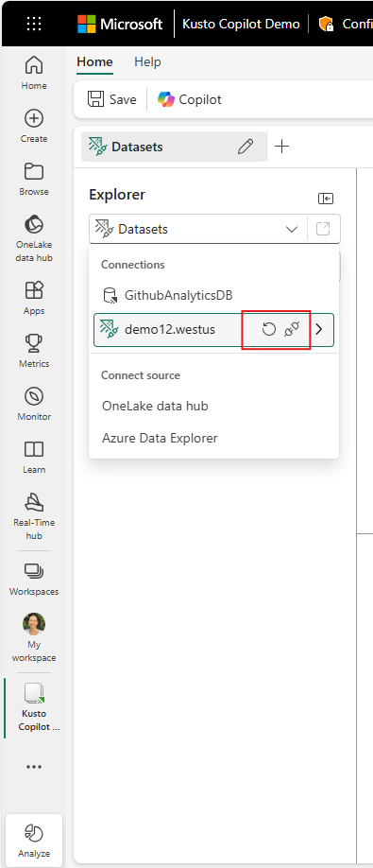Rename the Datasets tab with the pencil icon
The height and width of the screenshot is (868, 373).
(x=246, y=147)
